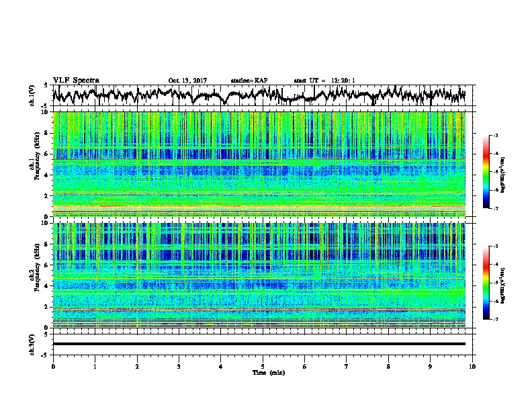Click the ch.1(V) waveform trace panel
This screenshot has width=532, height=411.
tap(262, 95)
